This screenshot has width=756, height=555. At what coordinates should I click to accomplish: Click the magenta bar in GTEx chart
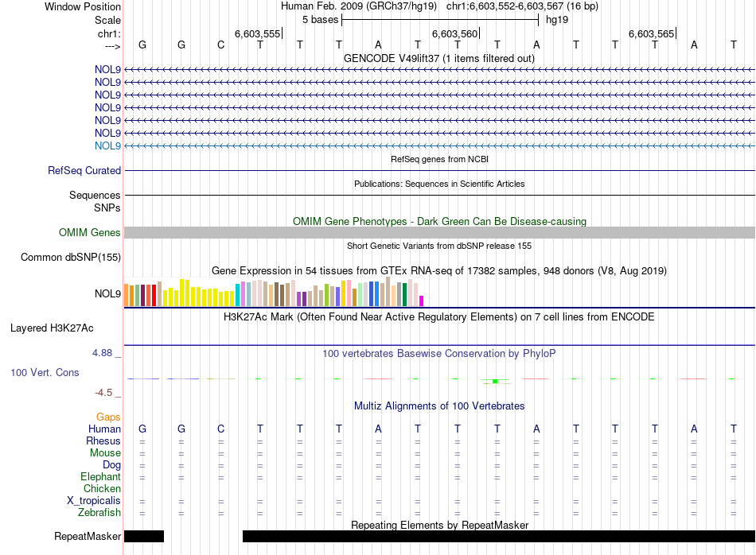(x=422, y=301)
